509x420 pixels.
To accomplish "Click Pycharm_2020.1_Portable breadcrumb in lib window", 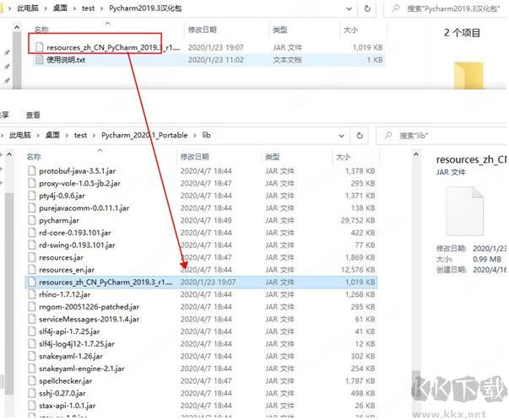I will coord(144,135).
